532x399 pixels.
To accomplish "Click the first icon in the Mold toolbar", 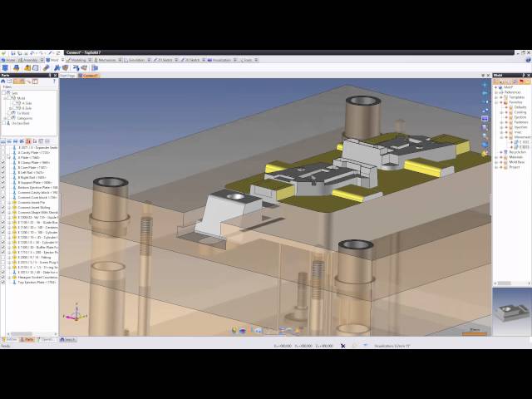I will 5,67.
